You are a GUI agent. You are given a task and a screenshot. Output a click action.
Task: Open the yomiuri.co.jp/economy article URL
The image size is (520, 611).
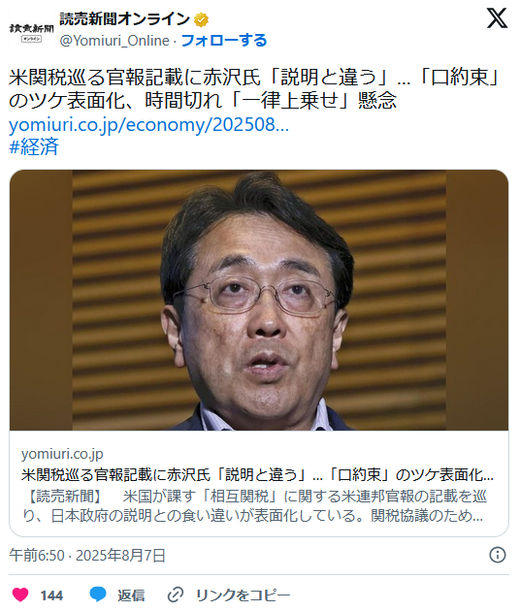(149, 125)
